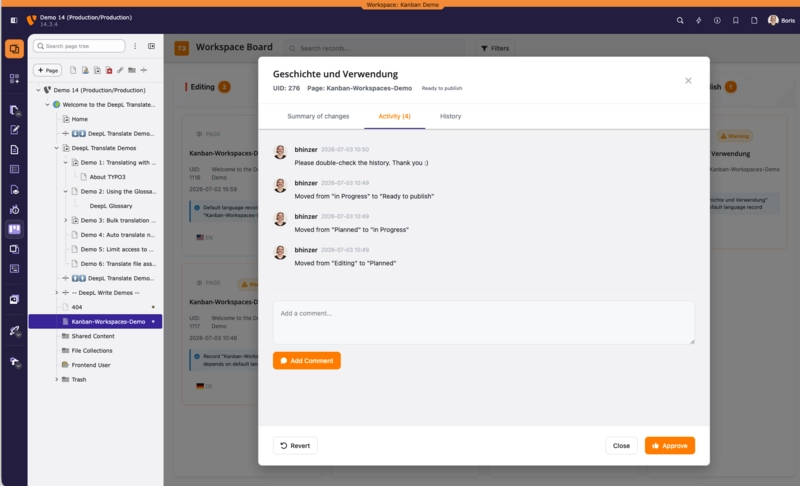
Task: Click the Ready to publish status label
Action: (x=442, y=88)
